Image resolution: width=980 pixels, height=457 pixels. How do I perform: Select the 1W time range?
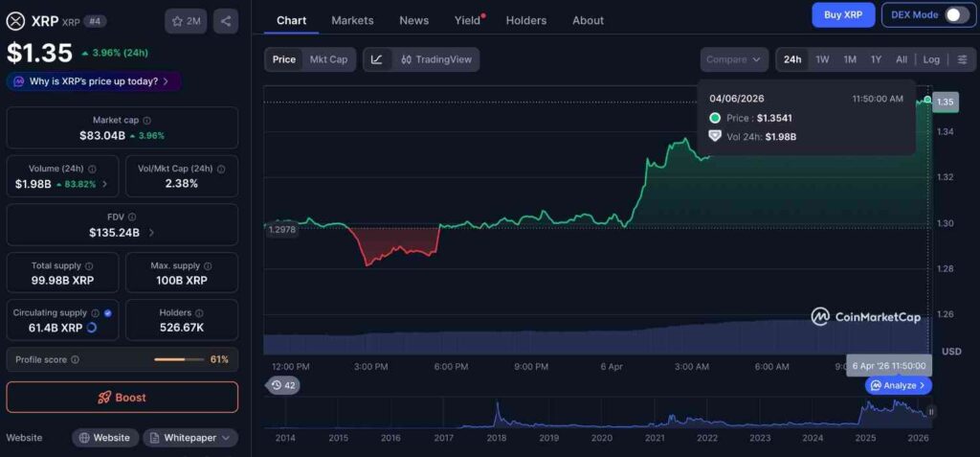pyautogui.click(x=822, y=59)
